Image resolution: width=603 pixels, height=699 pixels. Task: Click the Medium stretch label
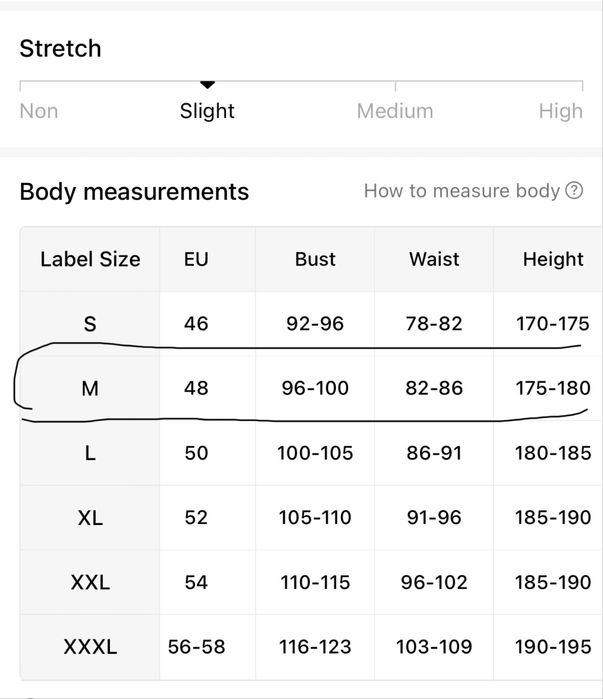coord(395,111)
